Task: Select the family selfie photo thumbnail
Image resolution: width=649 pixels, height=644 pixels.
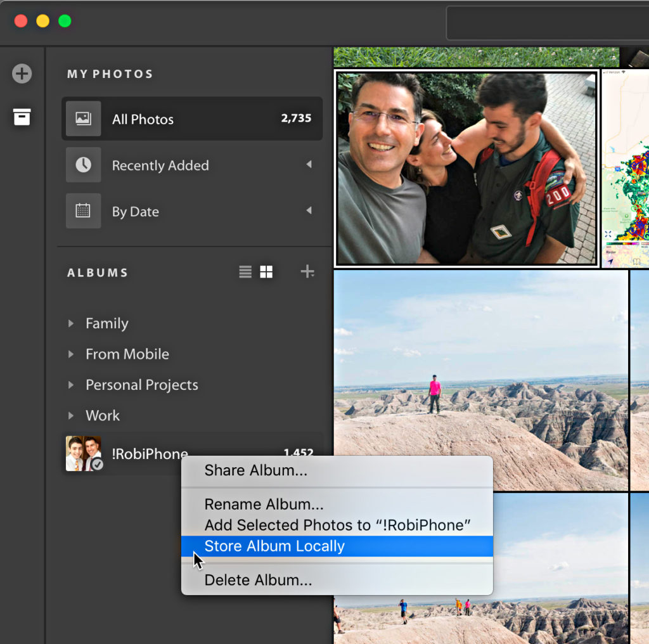Action: (x=466, y=168)
